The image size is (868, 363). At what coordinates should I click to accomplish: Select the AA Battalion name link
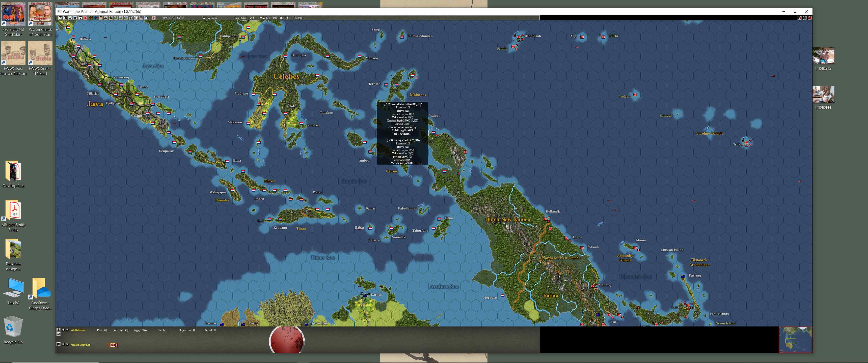(78, 330)
